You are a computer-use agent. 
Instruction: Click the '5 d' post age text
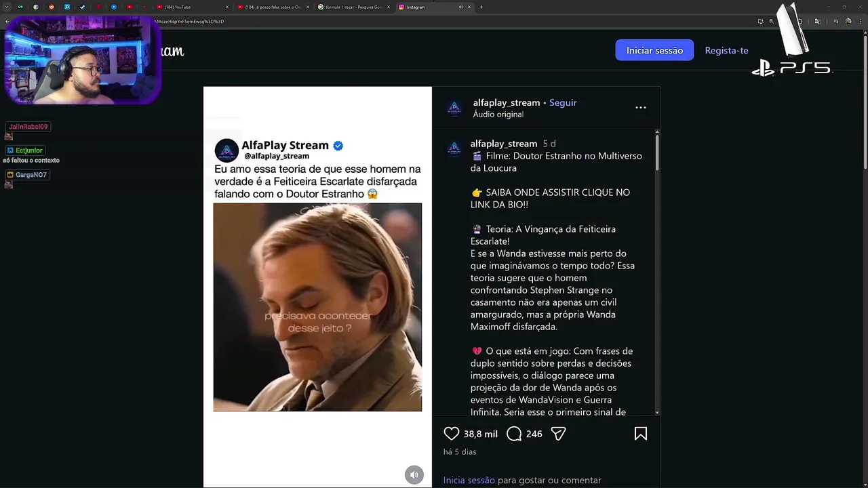click(549, 144)
